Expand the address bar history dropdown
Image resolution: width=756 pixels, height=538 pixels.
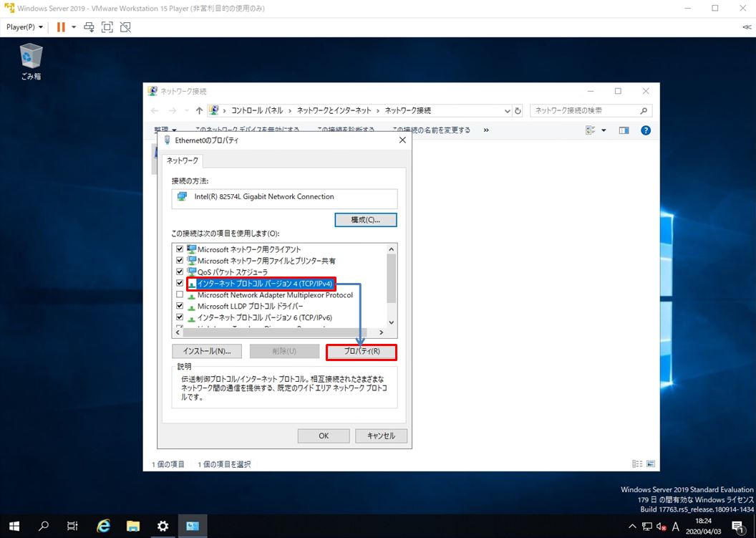tap(507, 111)
